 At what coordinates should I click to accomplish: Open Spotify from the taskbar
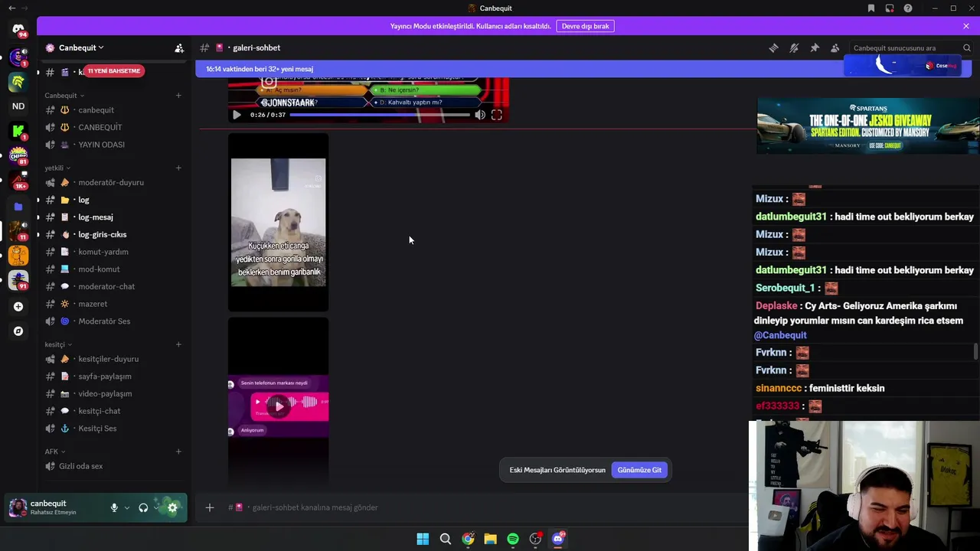point(513,539)
